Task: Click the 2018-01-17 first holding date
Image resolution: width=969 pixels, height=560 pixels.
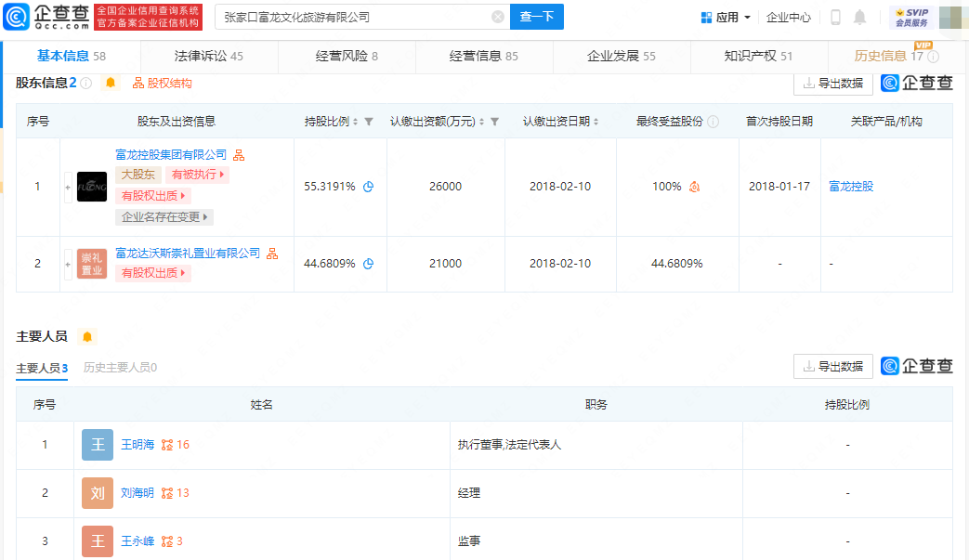Action: [779, 187]
